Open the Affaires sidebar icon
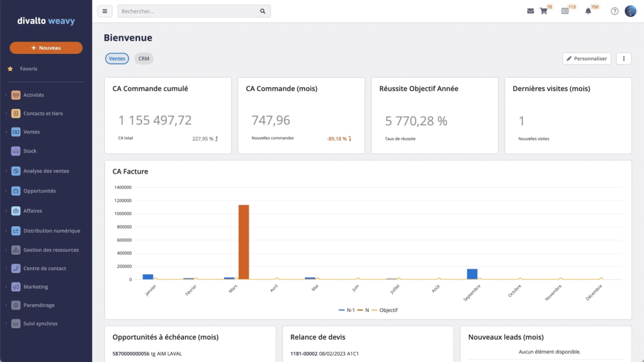The height and width of the screenshot is (362, 644). [16, 211]
